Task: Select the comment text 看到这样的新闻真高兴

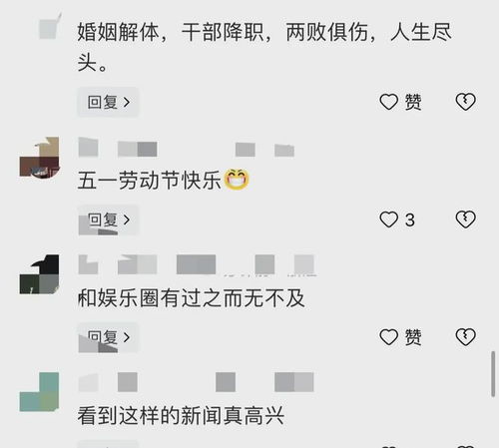Action: click(x=181, y=416)
